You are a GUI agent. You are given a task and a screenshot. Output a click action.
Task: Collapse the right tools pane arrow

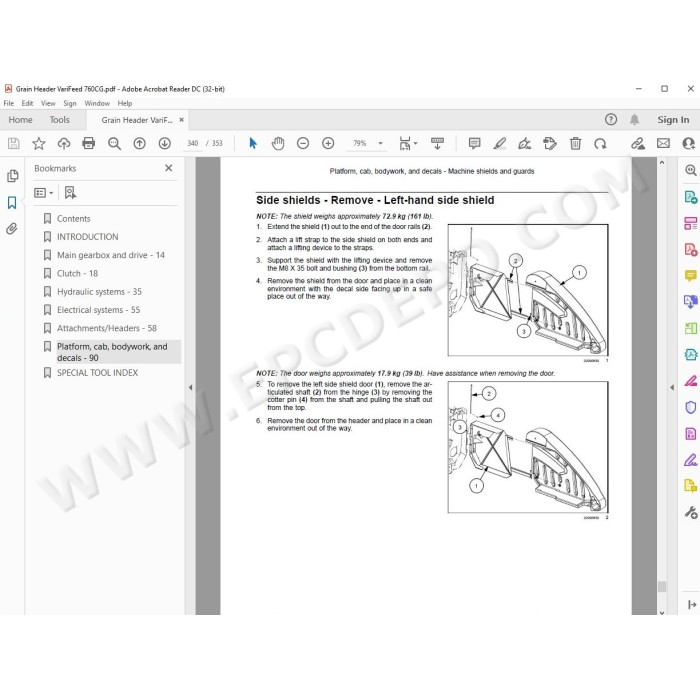coord(672,388)
